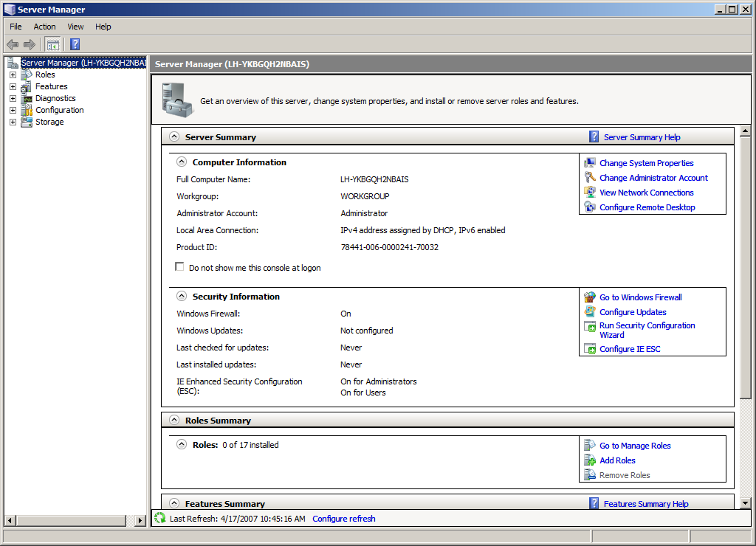Image resolution: width=756 pixels, height=546 pixels.
Task: Enable 'Do not show me this console at logon'
Action: 179,267
